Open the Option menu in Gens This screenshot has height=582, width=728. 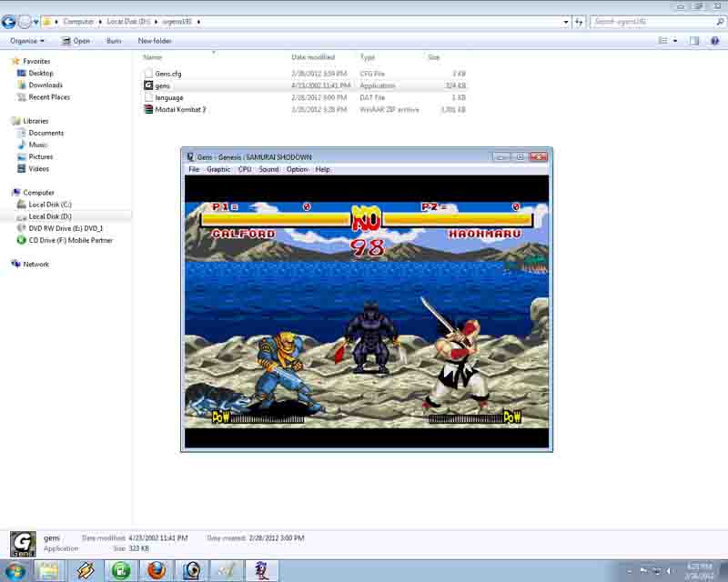[x=298, y=169]
